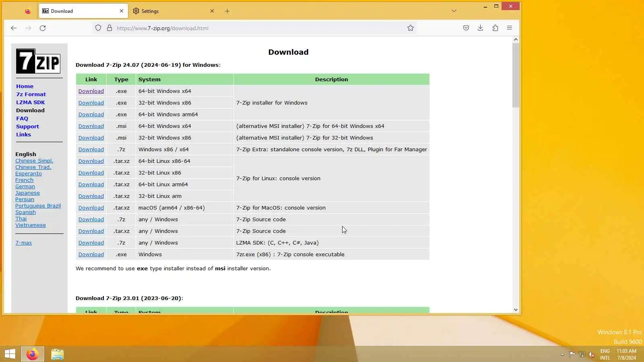The height and width of the screenshot is (362, 644).
Task: Select the Download browser tab
Action: 83,11
